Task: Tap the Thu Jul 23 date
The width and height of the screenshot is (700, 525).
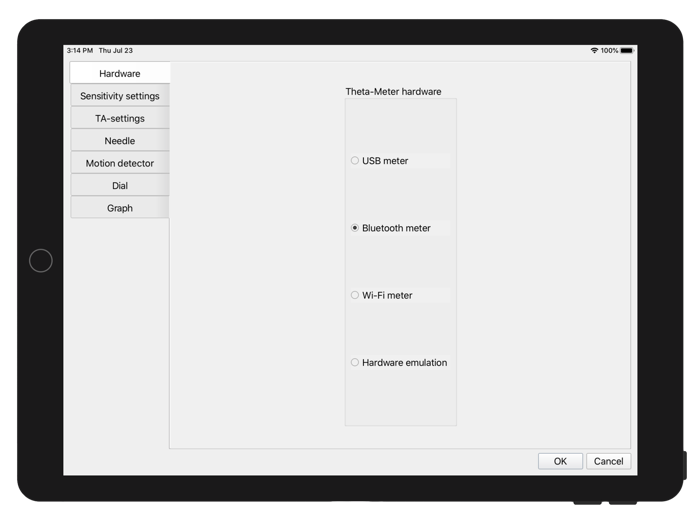Action: [x=116, y=50]
